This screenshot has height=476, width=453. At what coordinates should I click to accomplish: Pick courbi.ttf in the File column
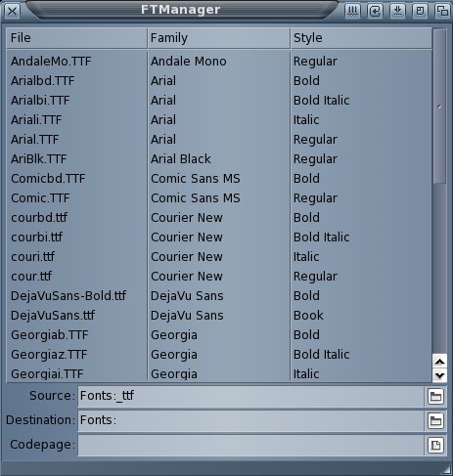tap(36, 238)
